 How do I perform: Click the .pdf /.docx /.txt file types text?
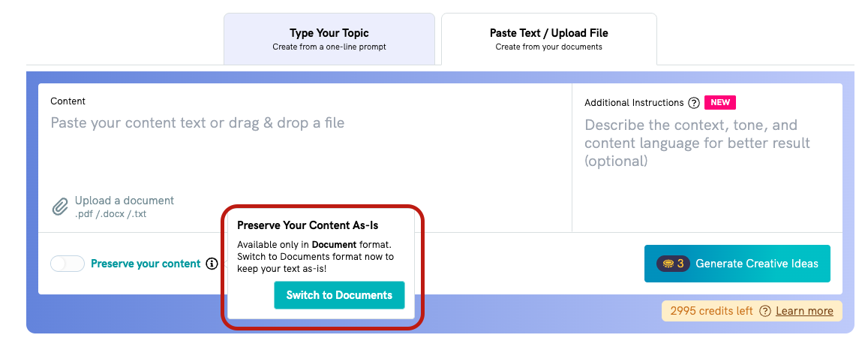(111, 214)
